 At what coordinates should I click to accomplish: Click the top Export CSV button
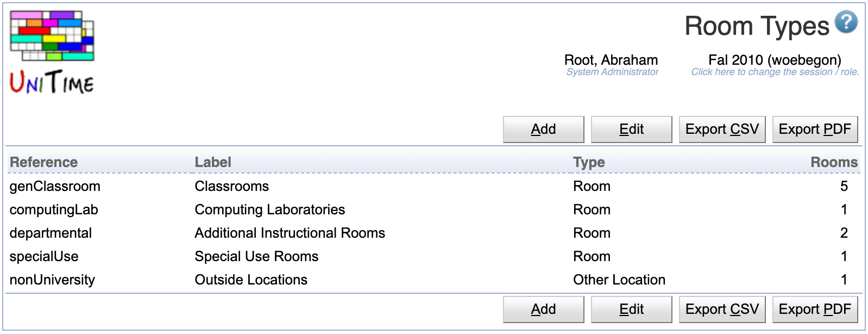pyautogui.click(x=721, y=129)
